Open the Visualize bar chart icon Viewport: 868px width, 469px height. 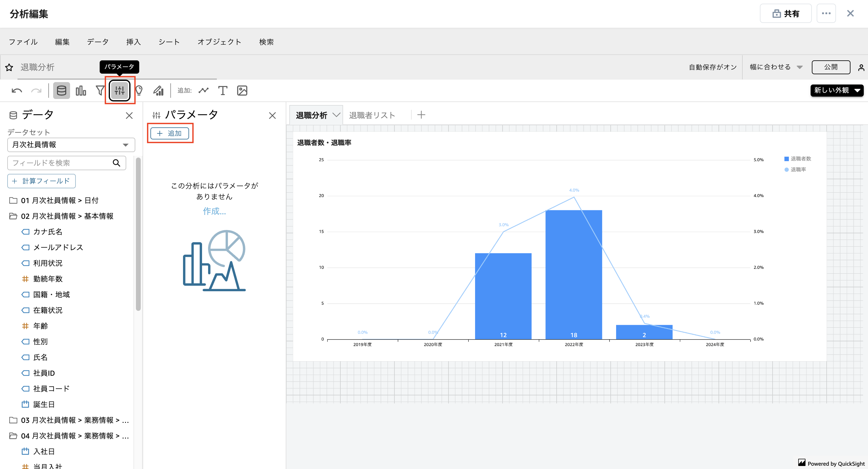click(81, 91)
